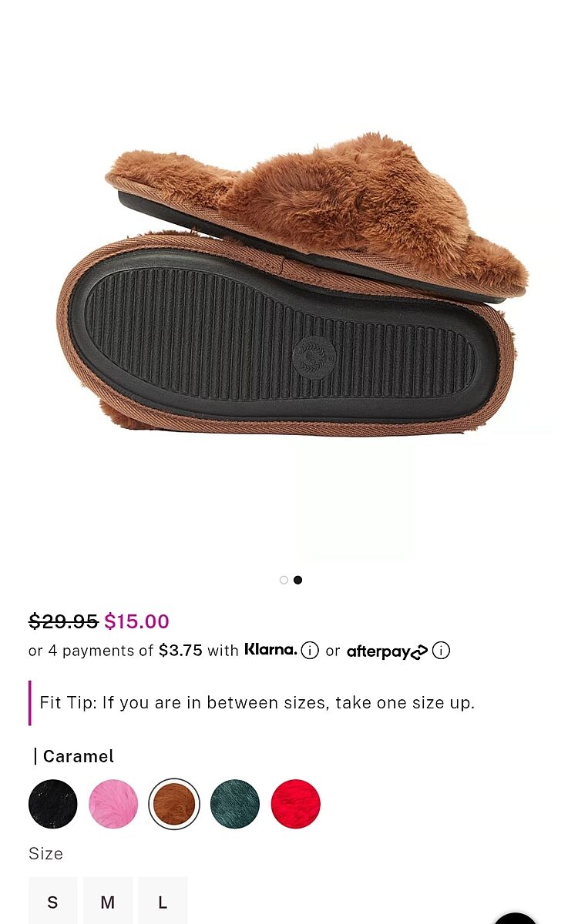Select the second carousel dot

(297, 580)
